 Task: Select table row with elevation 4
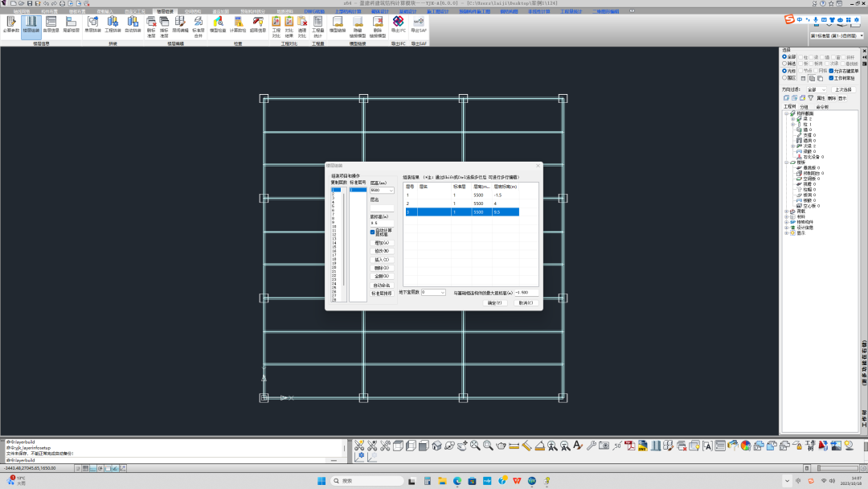[x=462, y=203]
